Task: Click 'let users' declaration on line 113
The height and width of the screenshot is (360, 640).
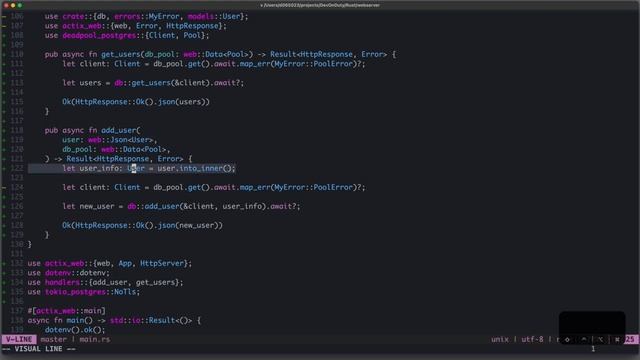Action: coord(82,83)
